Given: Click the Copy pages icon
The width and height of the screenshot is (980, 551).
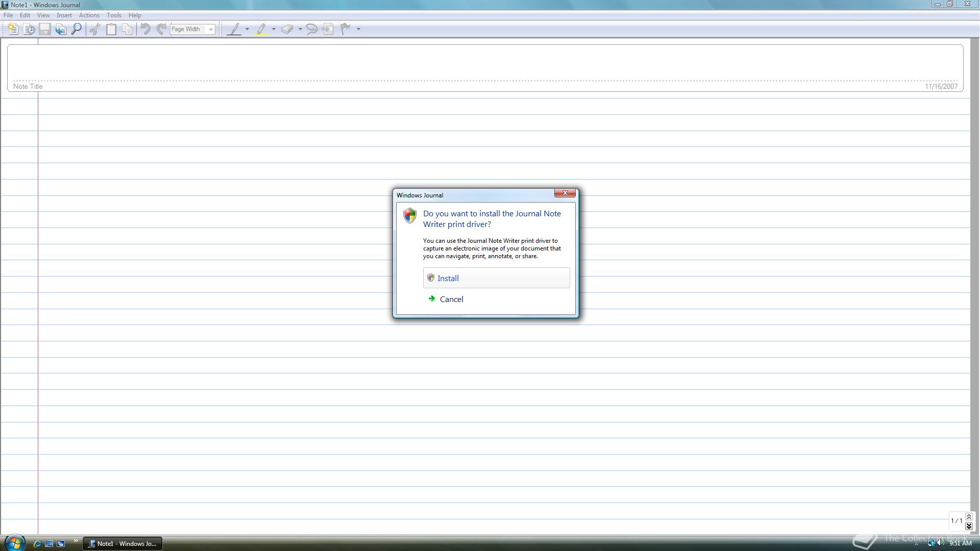Looking at the screenshot, I should click(x=127, y=29).
